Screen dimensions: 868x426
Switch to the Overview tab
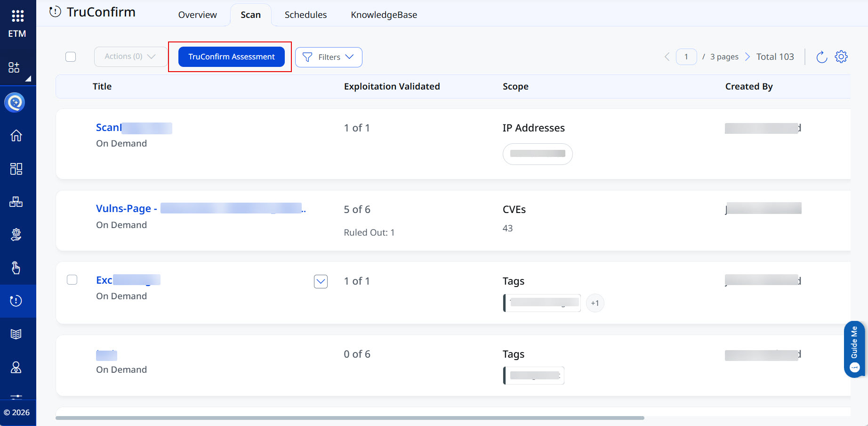coord(198,15)
